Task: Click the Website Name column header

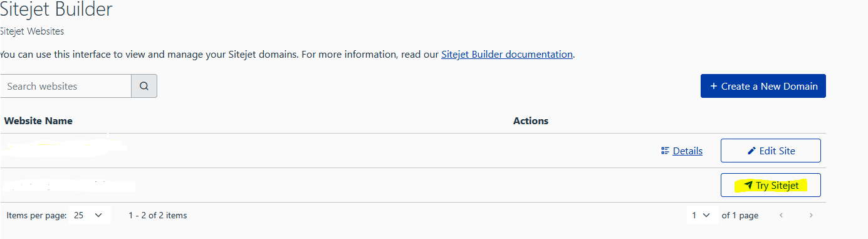Action: [x=38, y=121]
